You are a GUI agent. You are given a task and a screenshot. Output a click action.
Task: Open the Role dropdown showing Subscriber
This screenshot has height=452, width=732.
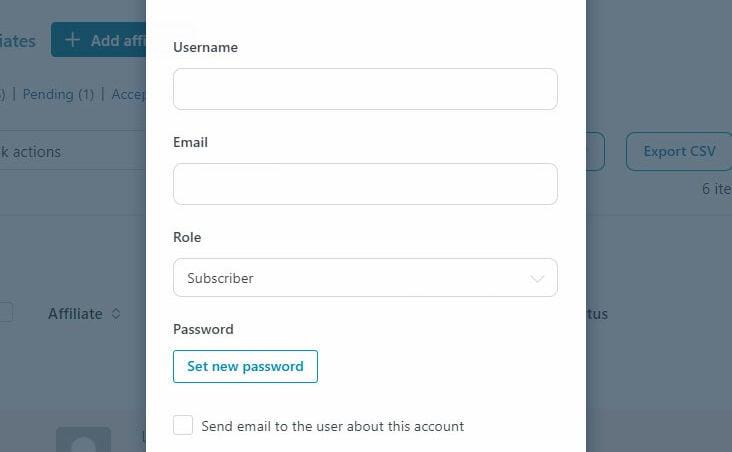pos(365,278)
